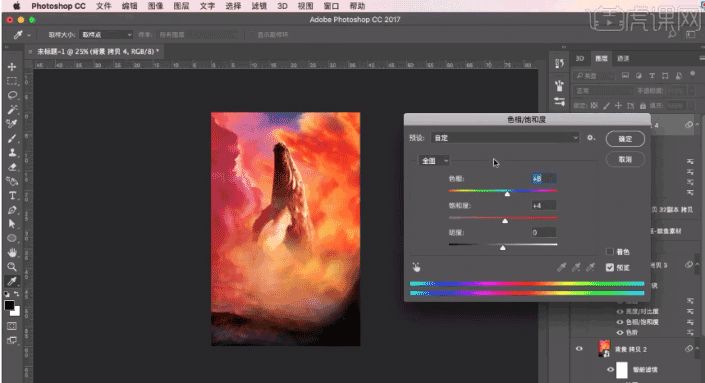Click the 取消 Cancel button
Image resolution: width=705 pixels, height=383 pixels.
pyautogui.click(x=625, y=159)
